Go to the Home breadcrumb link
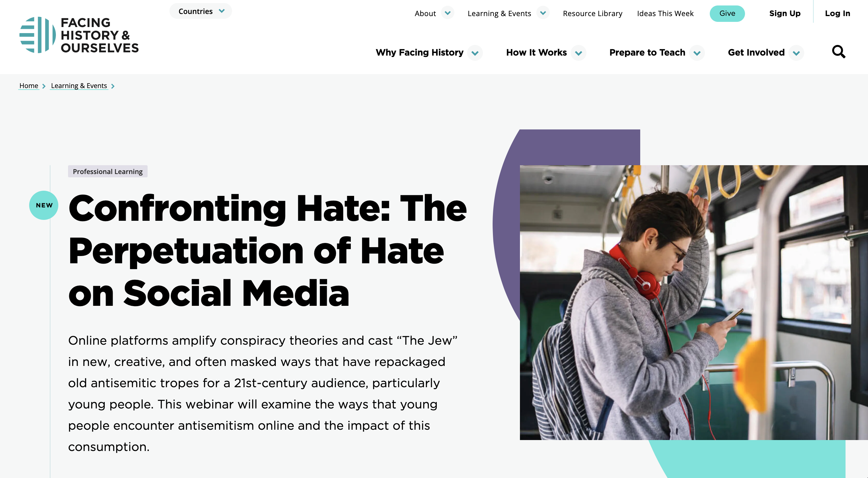 click(29, 86)
